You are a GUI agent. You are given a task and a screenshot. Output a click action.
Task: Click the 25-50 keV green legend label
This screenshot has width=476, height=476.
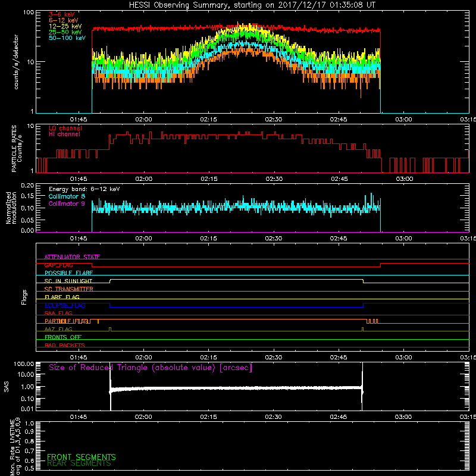(65, 32)
